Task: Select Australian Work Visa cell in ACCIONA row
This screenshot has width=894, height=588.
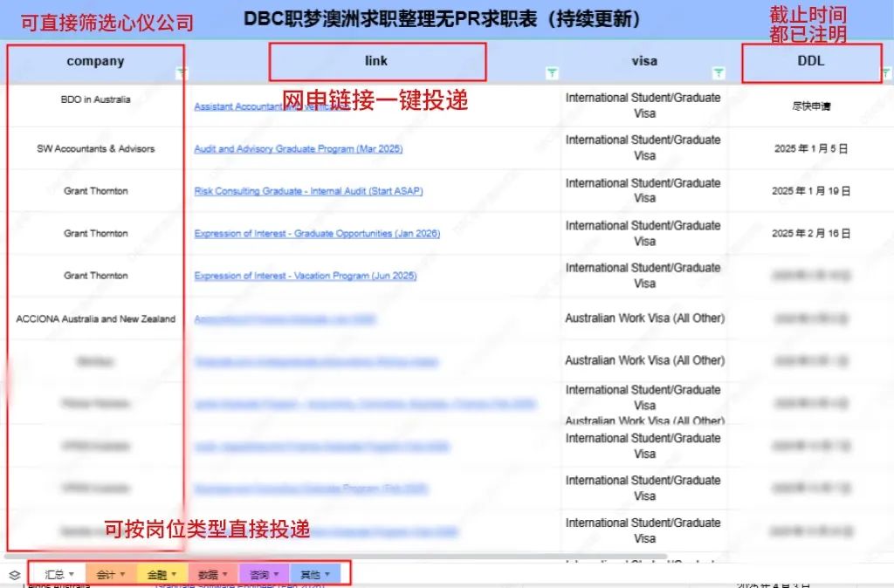Action: pos(644,318)
